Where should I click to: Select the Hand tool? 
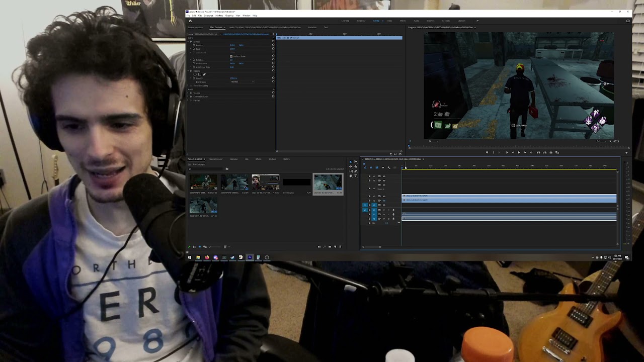point(351,176)
